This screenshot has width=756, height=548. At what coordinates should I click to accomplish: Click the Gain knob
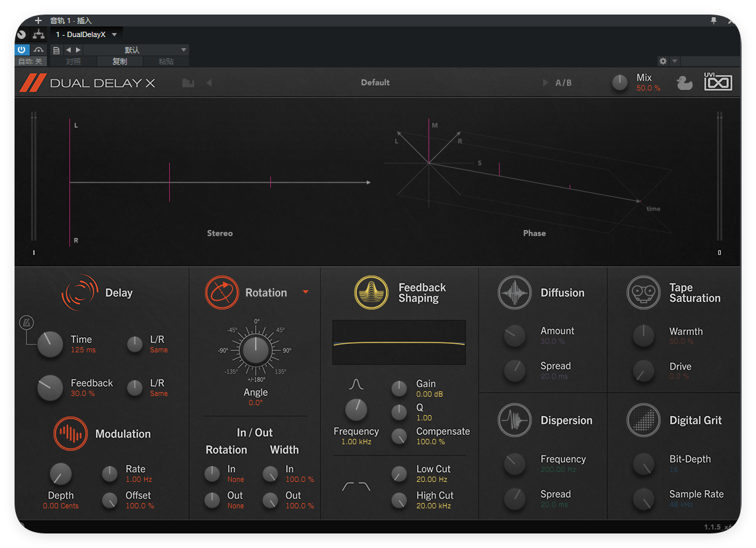click(x=398, y=388)
